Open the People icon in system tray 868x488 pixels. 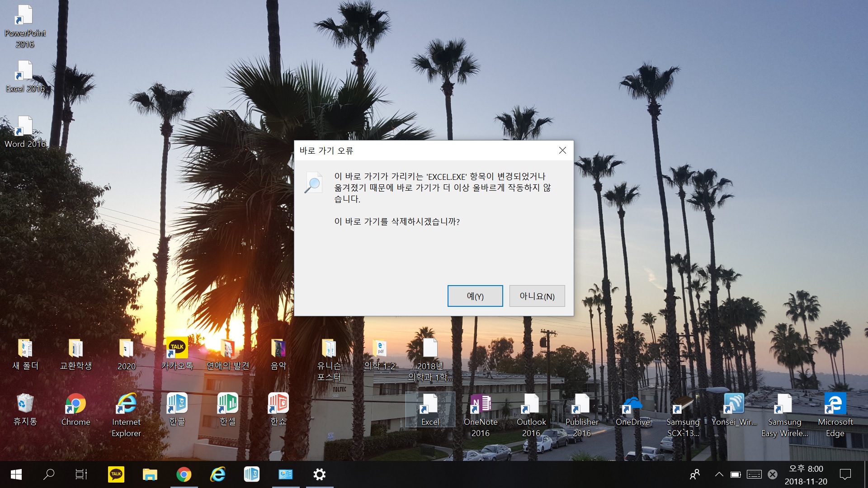(695, 474)
